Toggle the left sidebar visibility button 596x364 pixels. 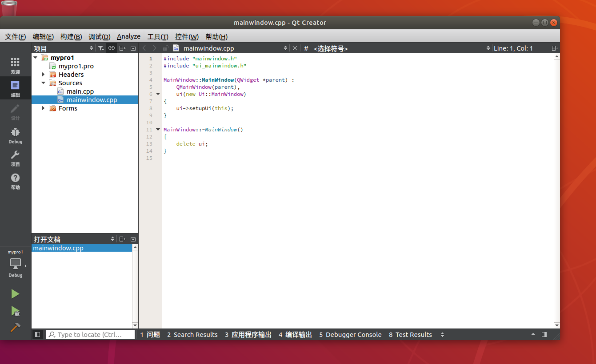point(38,335)
